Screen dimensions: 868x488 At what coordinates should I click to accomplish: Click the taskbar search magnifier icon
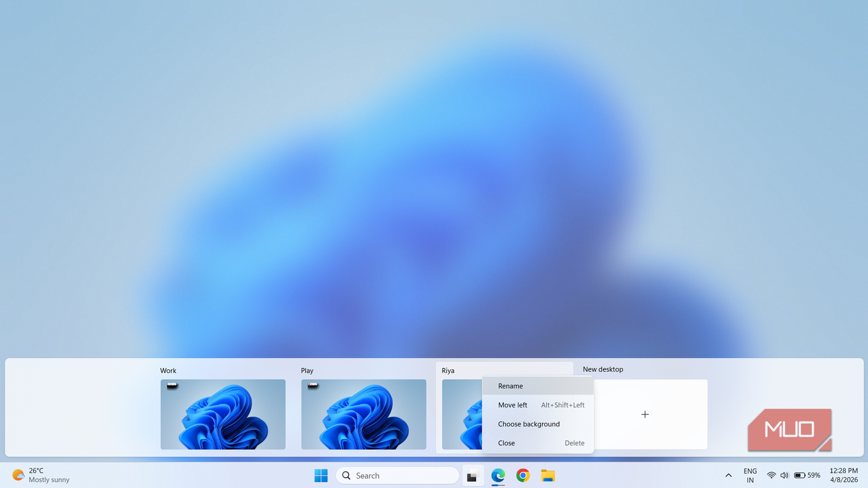point(347,475)
